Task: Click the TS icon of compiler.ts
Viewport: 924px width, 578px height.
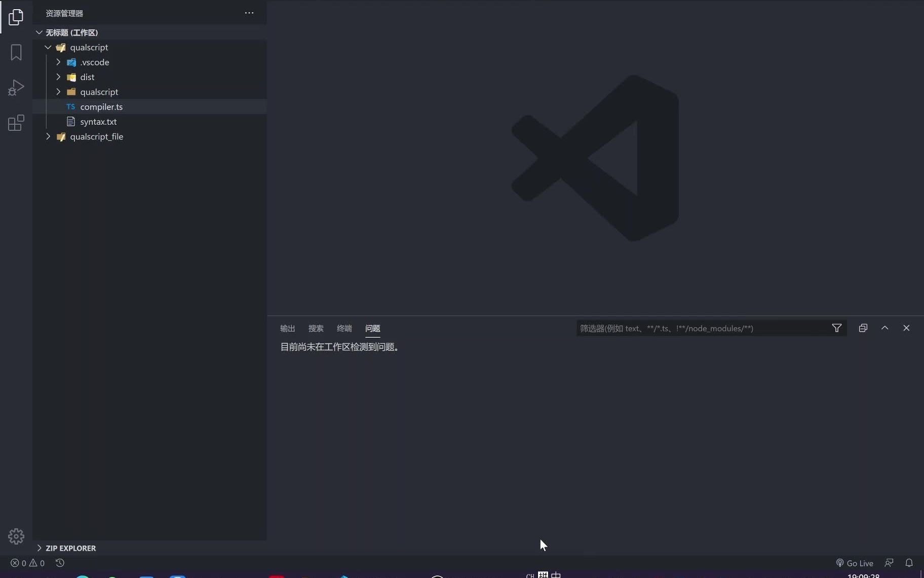Action: point(71,107)
